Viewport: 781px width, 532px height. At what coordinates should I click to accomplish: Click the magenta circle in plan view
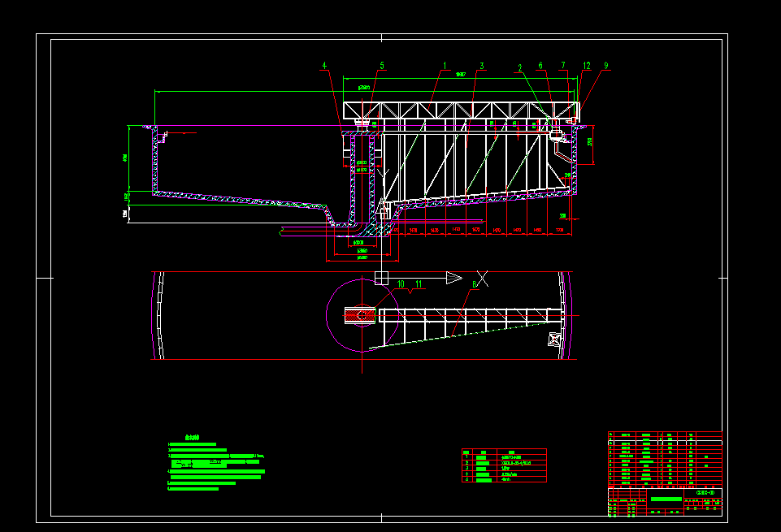[362, 315]
